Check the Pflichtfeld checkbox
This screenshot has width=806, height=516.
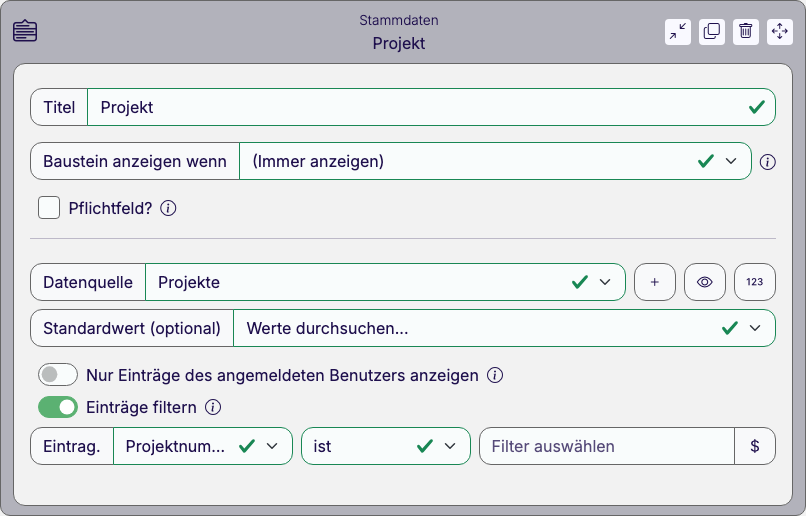[49, 208]
